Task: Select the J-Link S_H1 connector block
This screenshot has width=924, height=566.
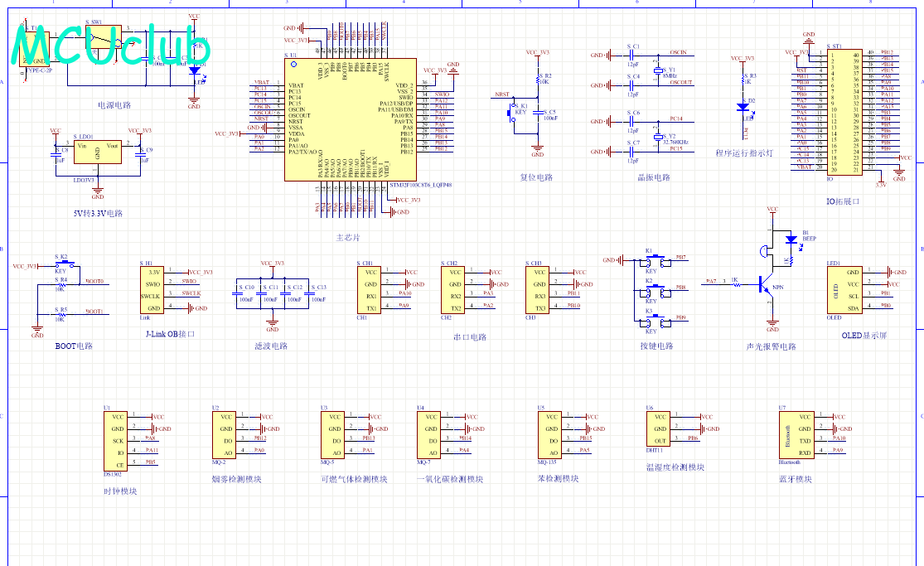Action: 156,289
